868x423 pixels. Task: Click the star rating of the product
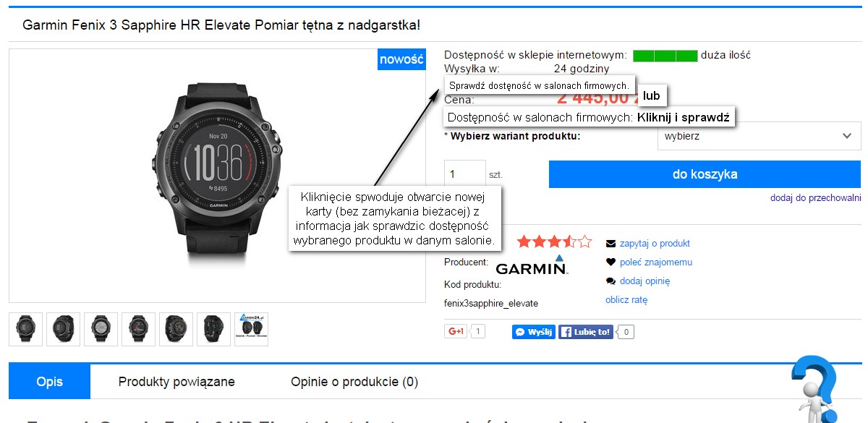[x=554, y=242]
